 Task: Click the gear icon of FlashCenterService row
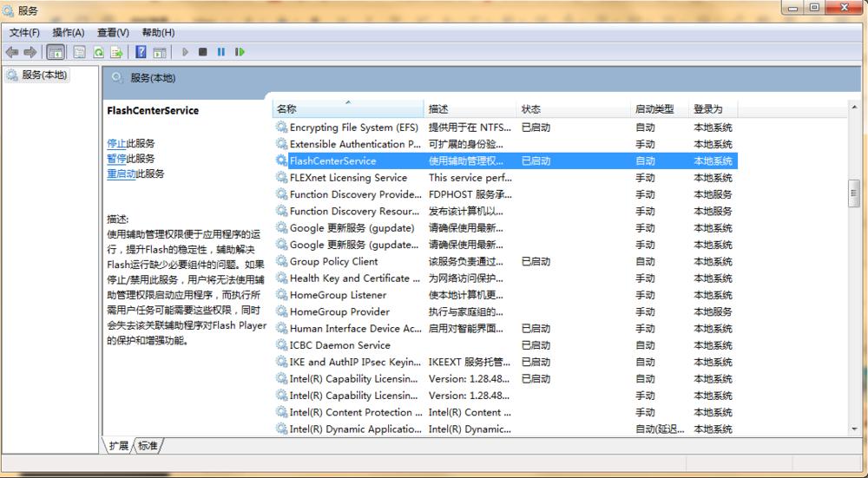point(281,161)
